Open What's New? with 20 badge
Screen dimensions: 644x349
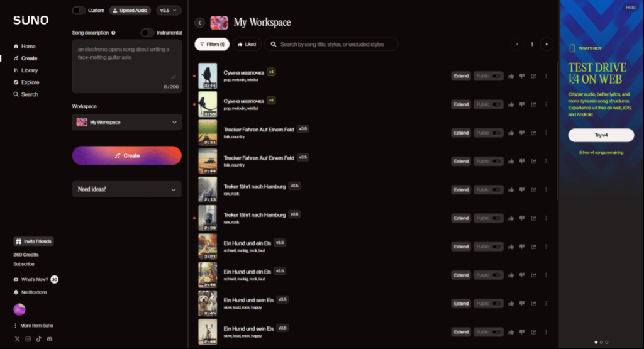point(36,280)
